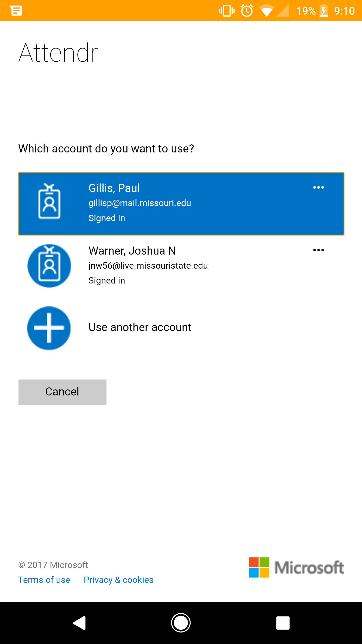Tap the Attendr app title

point(58,53)
